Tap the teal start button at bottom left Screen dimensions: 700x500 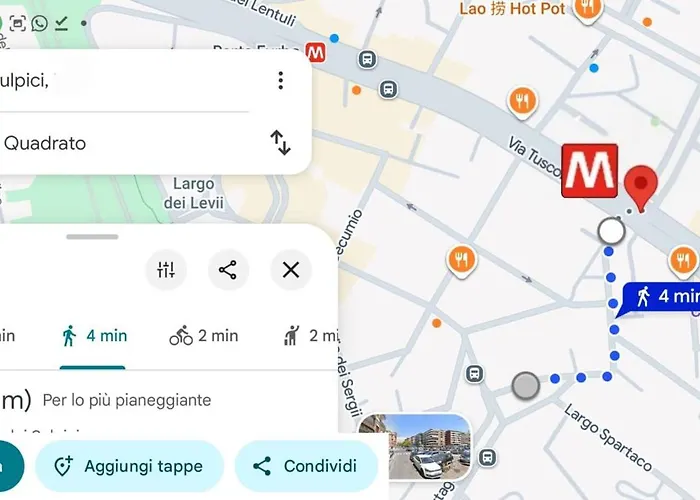tap(10, 466)
